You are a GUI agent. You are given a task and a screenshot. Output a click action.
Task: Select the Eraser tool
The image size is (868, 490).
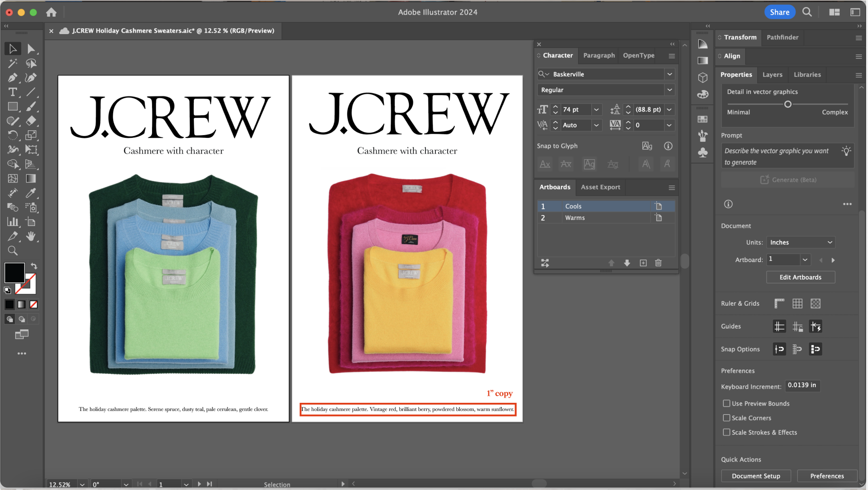[31, 121]
